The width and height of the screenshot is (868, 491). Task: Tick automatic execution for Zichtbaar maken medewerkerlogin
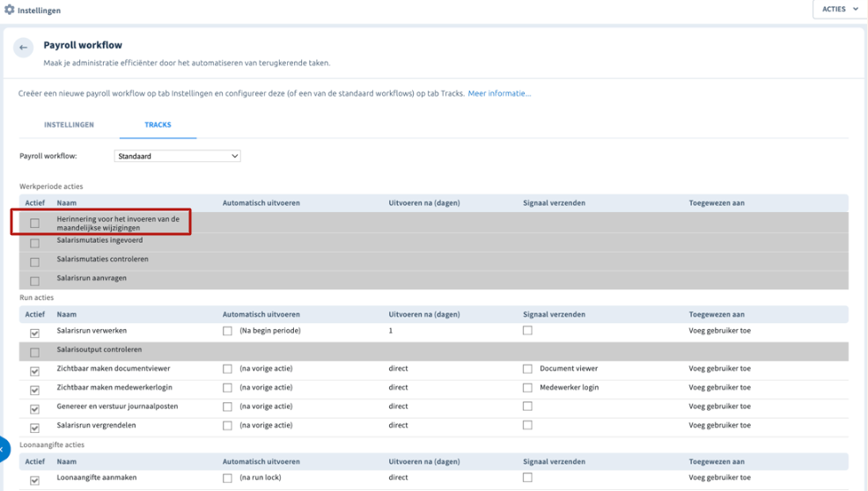[x=227, y=388]
